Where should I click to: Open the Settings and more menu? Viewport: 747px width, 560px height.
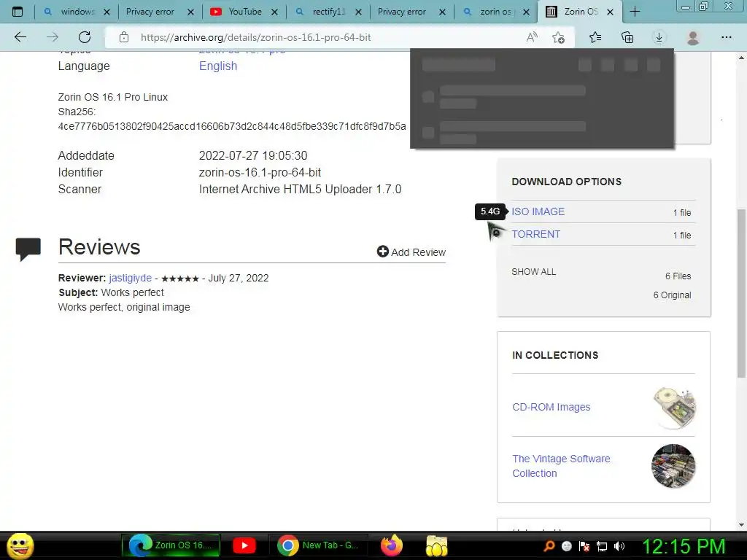click(726, 37)
